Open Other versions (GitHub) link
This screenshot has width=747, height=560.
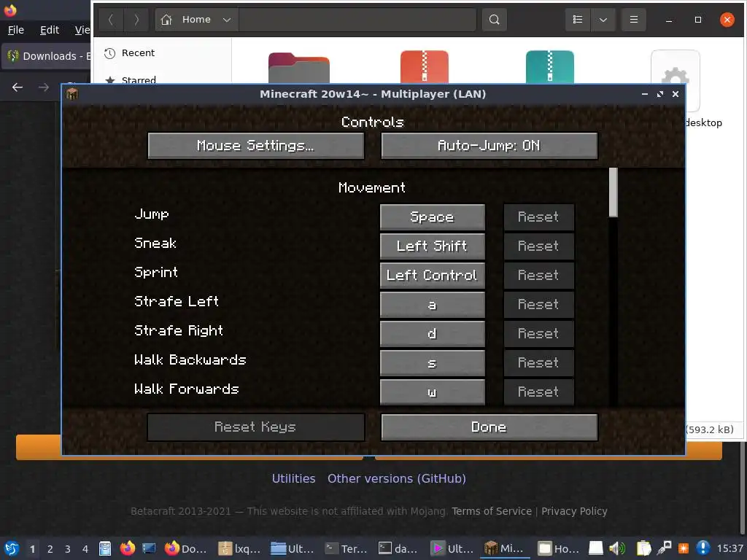click(x=396, y=478)
